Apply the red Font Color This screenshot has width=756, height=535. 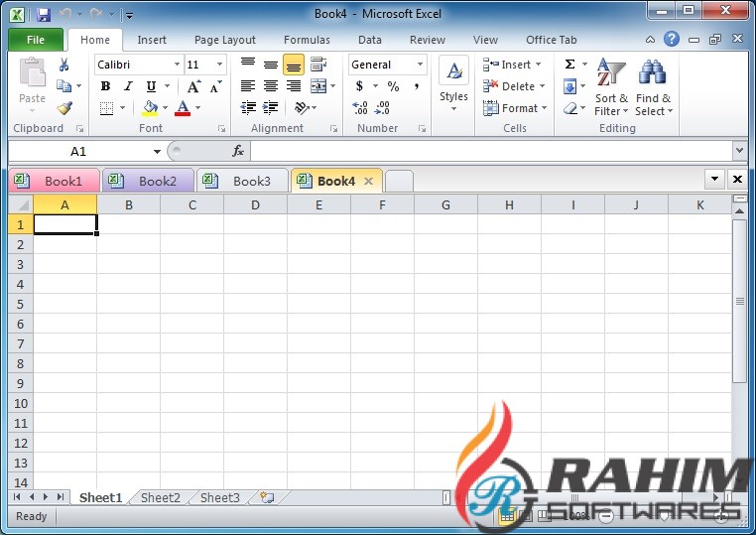pos(183,108)
